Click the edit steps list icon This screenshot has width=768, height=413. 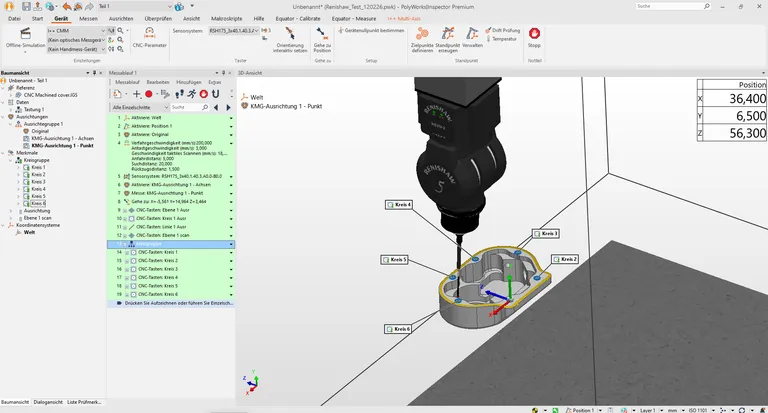click(165, 94)
